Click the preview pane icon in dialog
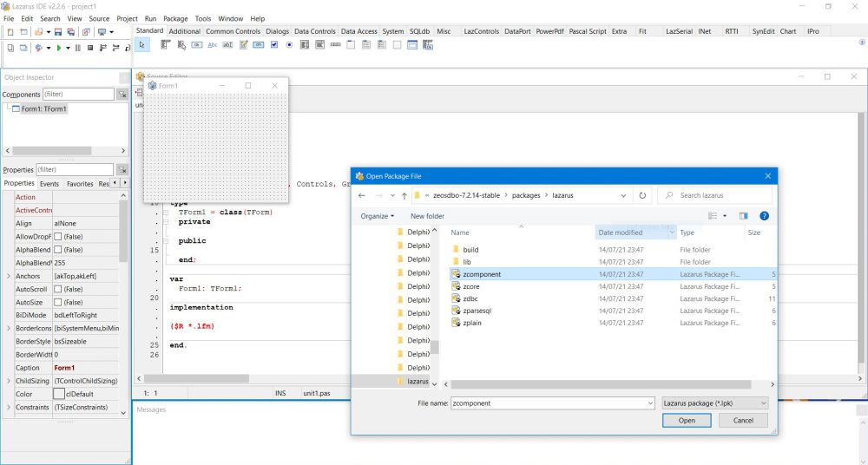868x465 pixels. (744, 216)
